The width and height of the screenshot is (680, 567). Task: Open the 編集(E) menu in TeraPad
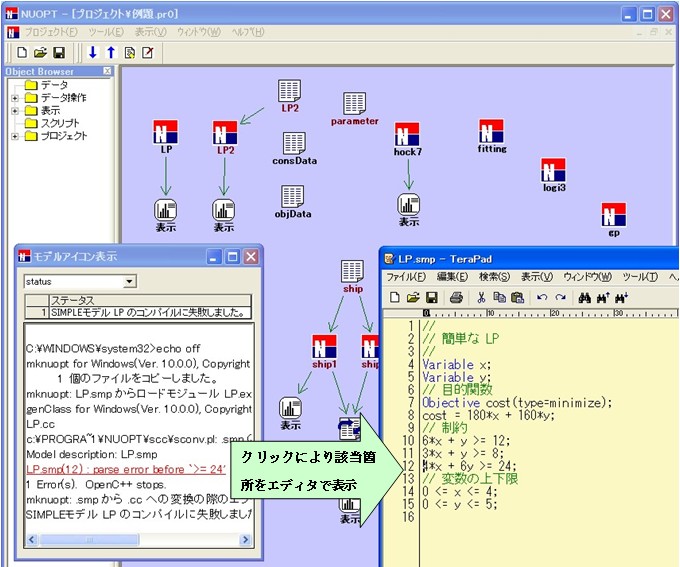452,277
